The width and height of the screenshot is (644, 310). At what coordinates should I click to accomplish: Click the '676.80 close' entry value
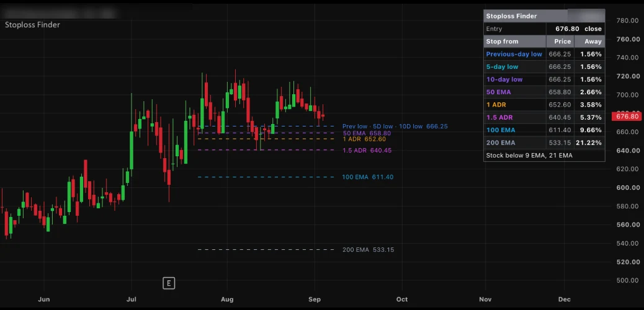tap(578, 29)
